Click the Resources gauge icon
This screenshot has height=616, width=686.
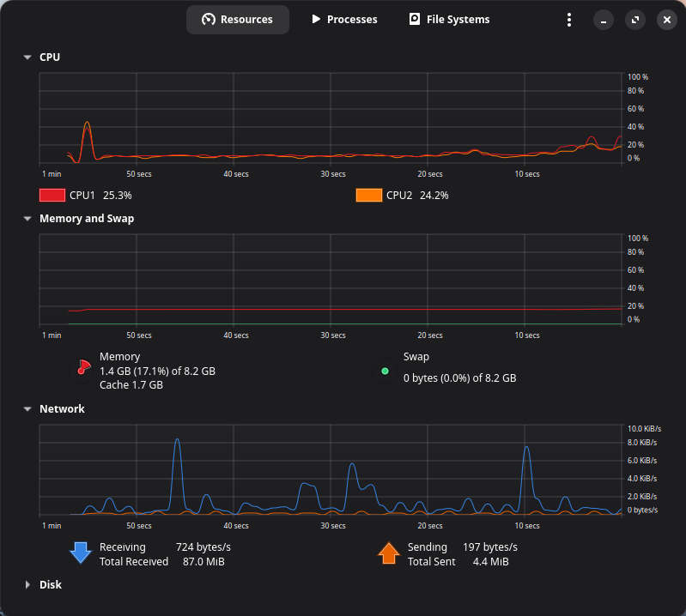click(209, 20)
